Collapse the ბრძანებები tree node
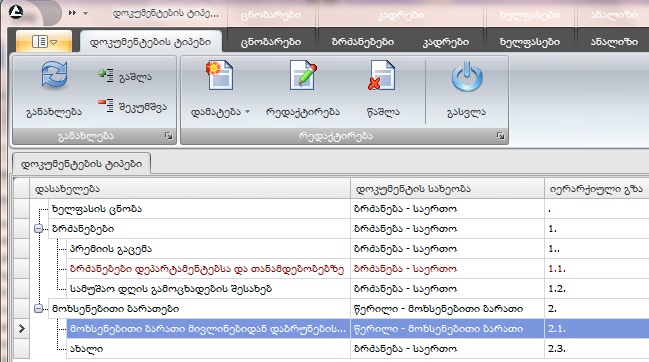 (38, 228)
